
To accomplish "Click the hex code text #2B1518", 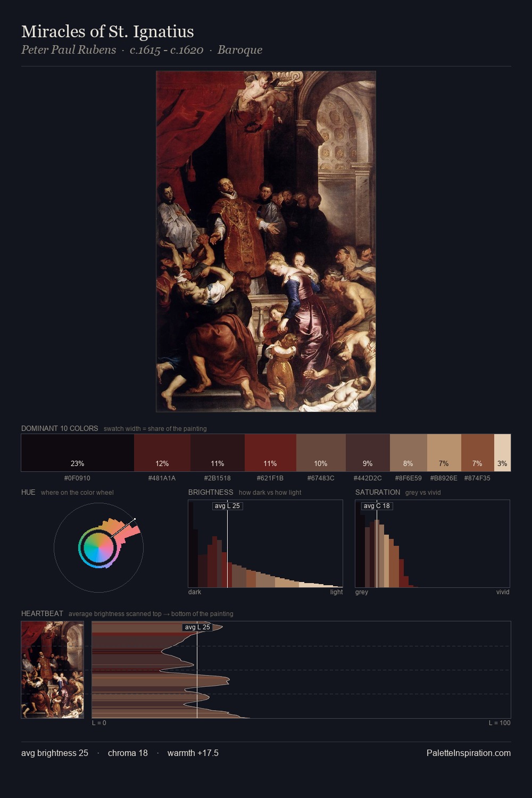I will pos(217,478).
